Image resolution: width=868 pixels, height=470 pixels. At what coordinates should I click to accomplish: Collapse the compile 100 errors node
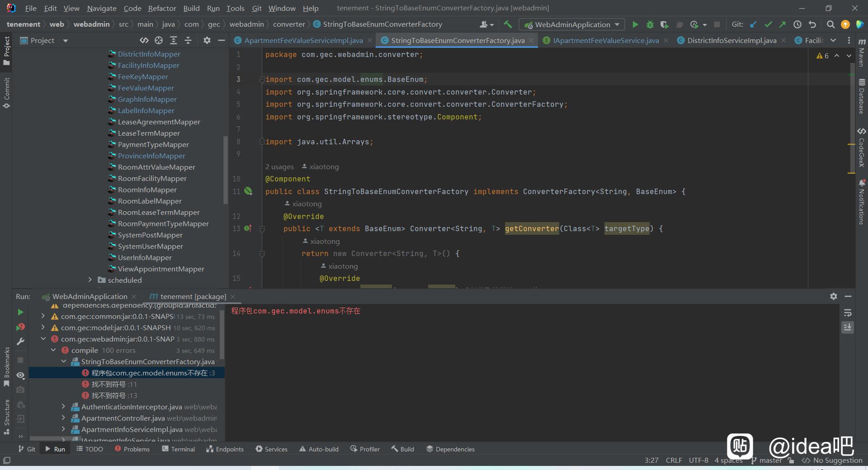coord(53,350)
